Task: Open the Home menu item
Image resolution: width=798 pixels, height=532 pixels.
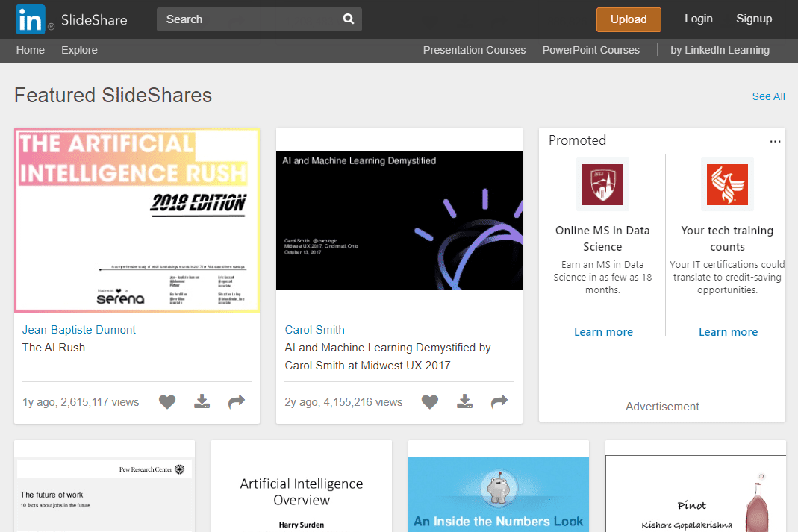Action: point(31,50)
